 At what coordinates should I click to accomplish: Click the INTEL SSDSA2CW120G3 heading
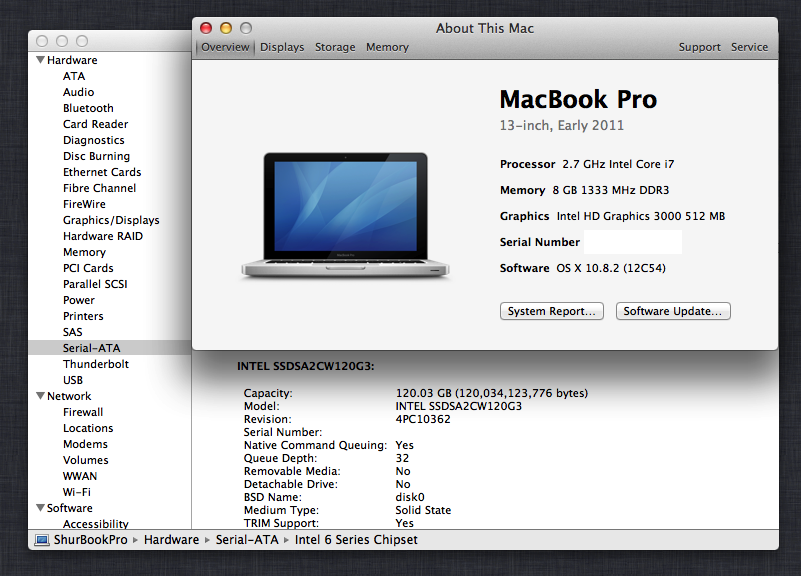click(x=305, y=366)
